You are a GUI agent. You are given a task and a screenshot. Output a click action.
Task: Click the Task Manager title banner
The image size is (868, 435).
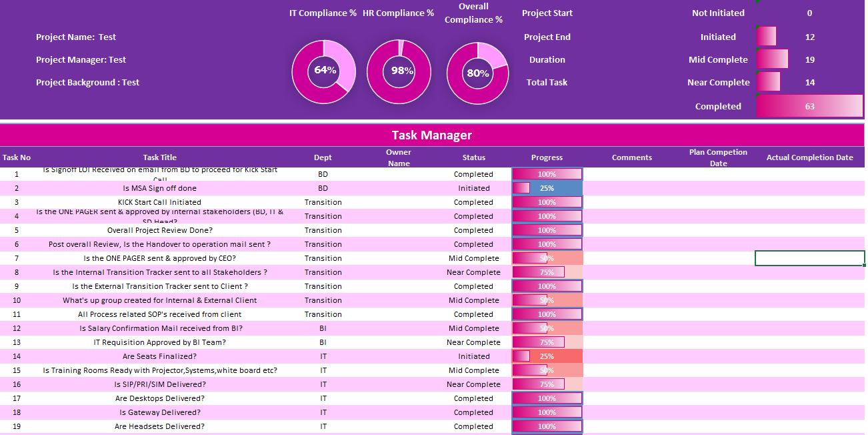click(x=432, y=135)
